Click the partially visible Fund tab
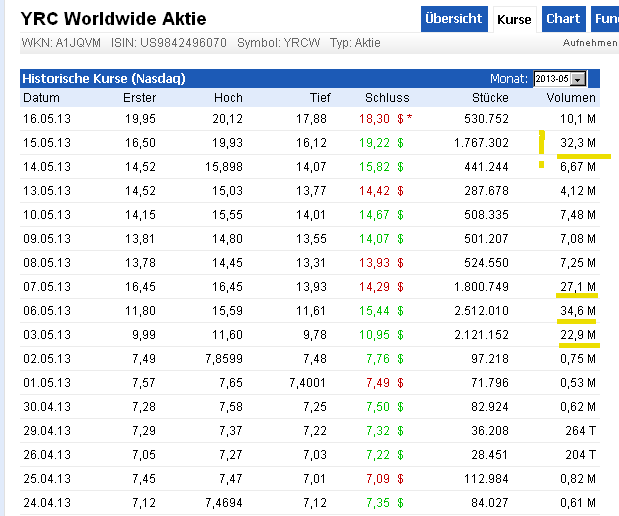The height and width of the screenshot is (516, 619). [x=605, y=18]
